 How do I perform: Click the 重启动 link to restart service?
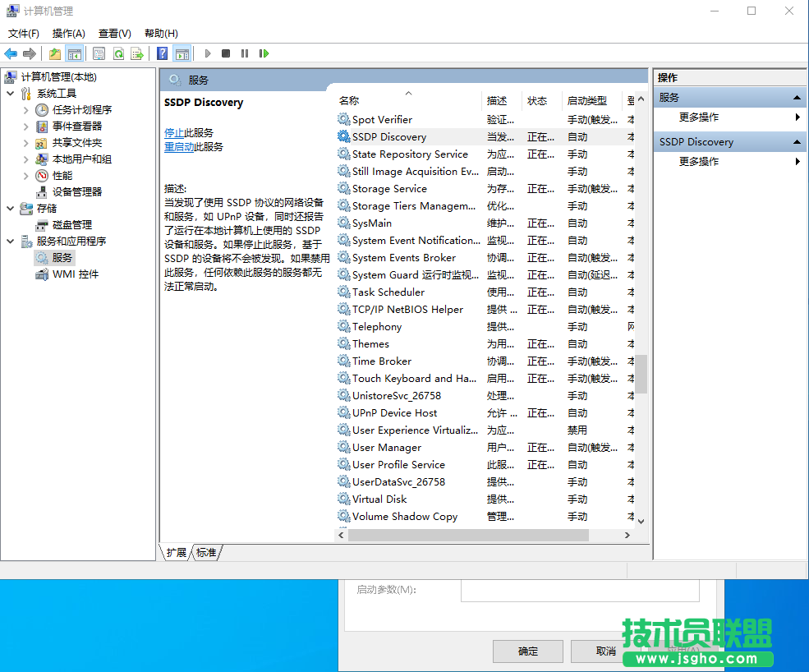(x=179, y=146)
